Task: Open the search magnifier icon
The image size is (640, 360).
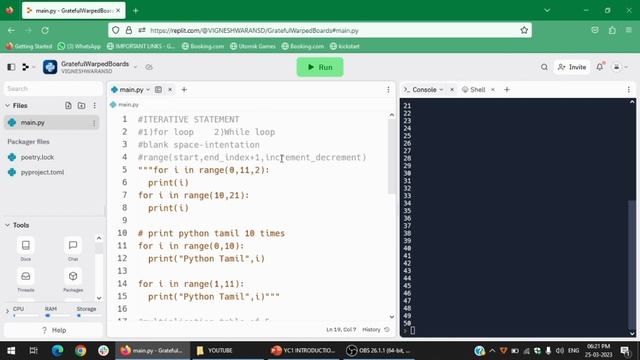Action: (544, 67)
